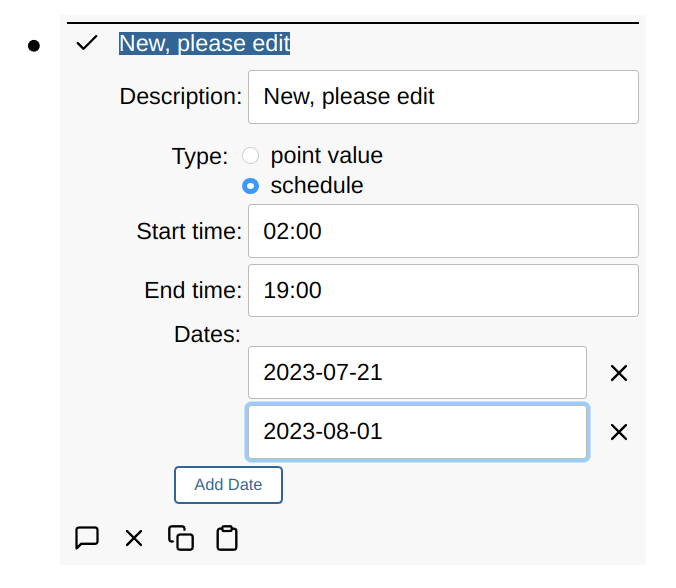676x588 pixels.
Task: Click the bullet point marker left of the item
Action: pyautogui.click(x=34, y=46)
